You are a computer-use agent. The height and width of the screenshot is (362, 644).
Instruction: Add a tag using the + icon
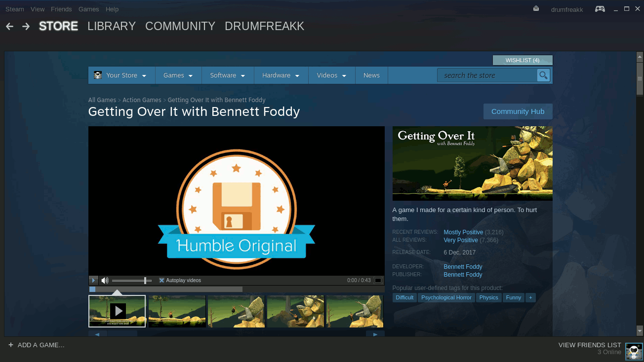pyautogui.click(x=530, y=297)
